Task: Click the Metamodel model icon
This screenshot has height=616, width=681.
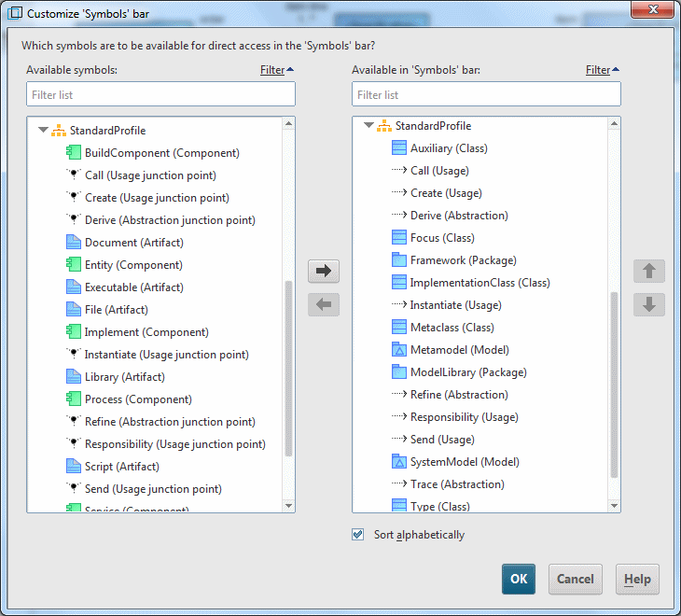Action: (x=398, y=350)
